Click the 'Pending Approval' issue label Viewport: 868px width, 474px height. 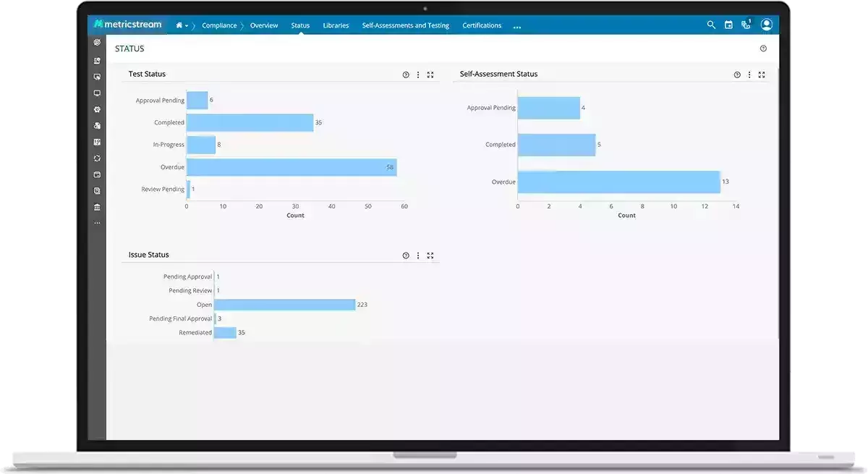click(188, 276)
